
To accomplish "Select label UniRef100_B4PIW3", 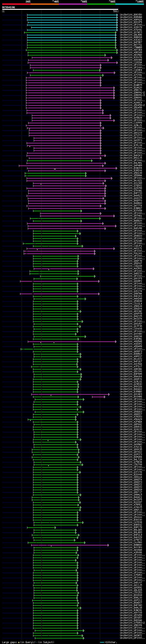I will pos(131,605).
